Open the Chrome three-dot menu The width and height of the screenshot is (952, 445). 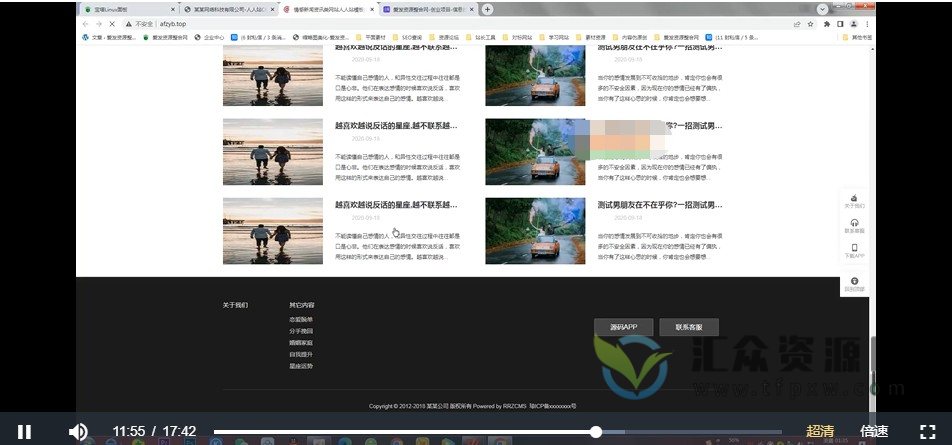point(867,24)
